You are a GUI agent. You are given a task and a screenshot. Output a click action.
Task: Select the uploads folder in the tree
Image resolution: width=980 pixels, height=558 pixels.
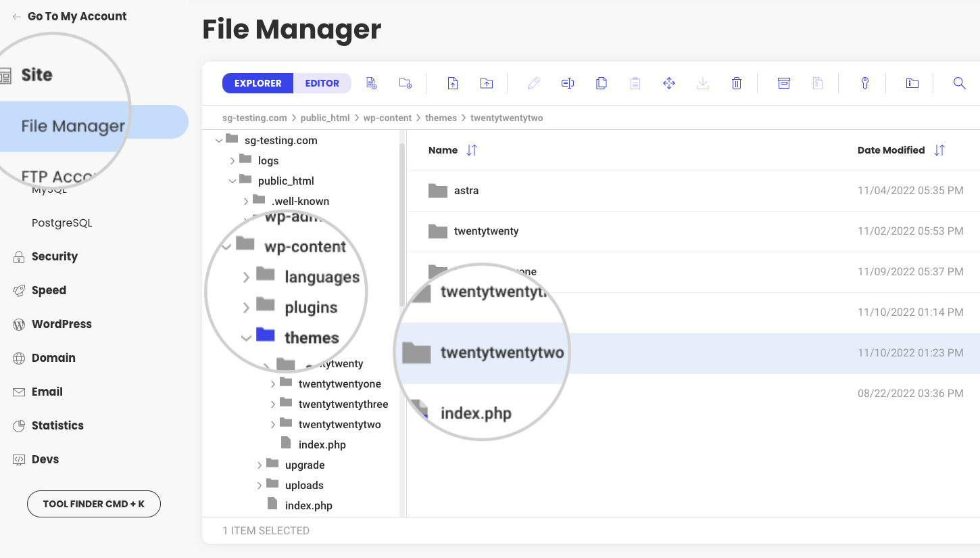coord(304,486)
